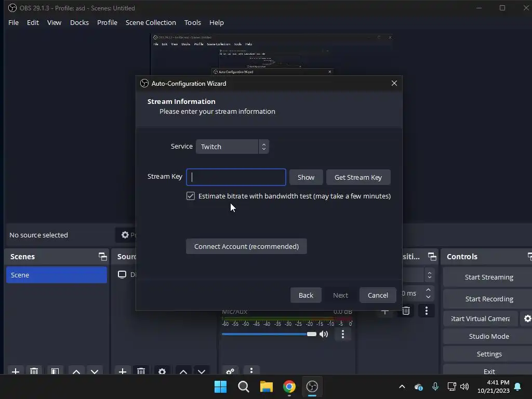Open the Help menu
532x399 pixels.
click(x=217, y=22)
